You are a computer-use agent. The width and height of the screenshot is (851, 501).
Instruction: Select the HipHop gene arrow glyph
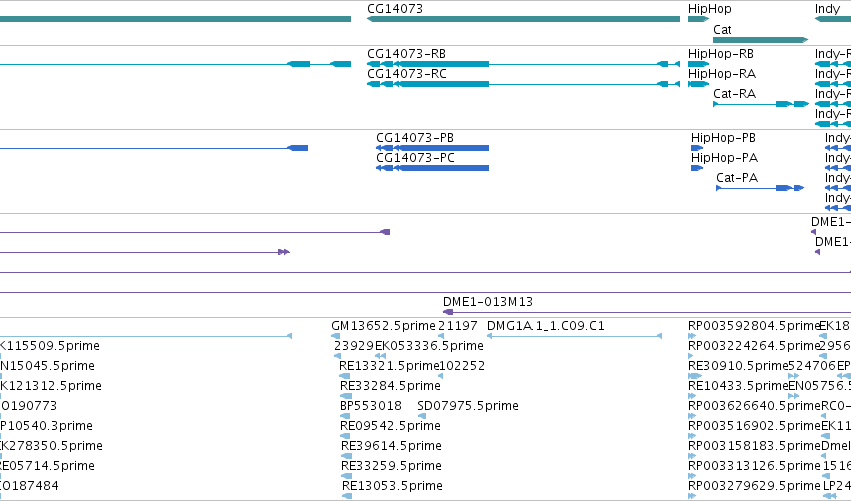click(x=698, y=19)
